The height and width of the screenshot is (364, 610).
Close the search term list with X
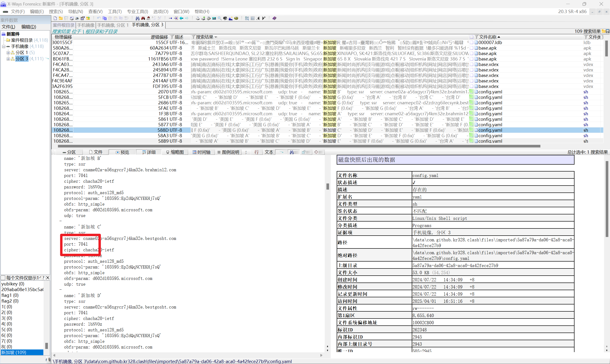48,278
